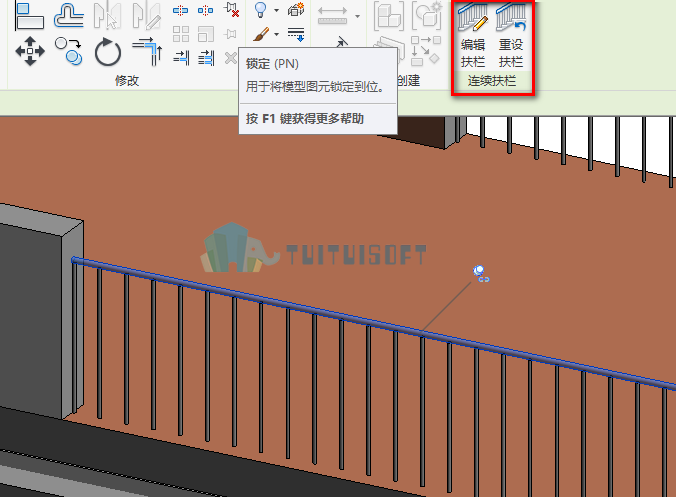The height and width of the screenshot is (497, 676).
Task: Select Trim/Extend Multiple Elements tool
Action: pos(206,58)
